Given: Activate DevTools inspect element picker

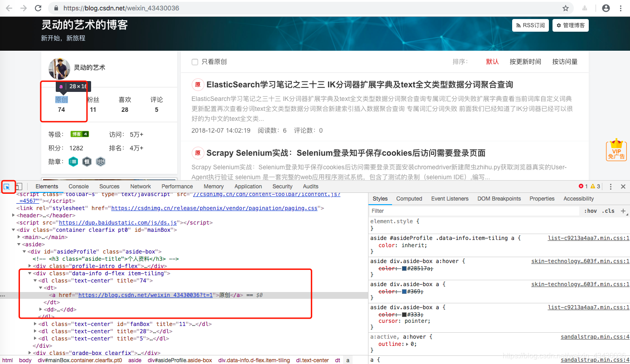Looking at the screenshot, I should pyautogui.click(x=7, y=187).
